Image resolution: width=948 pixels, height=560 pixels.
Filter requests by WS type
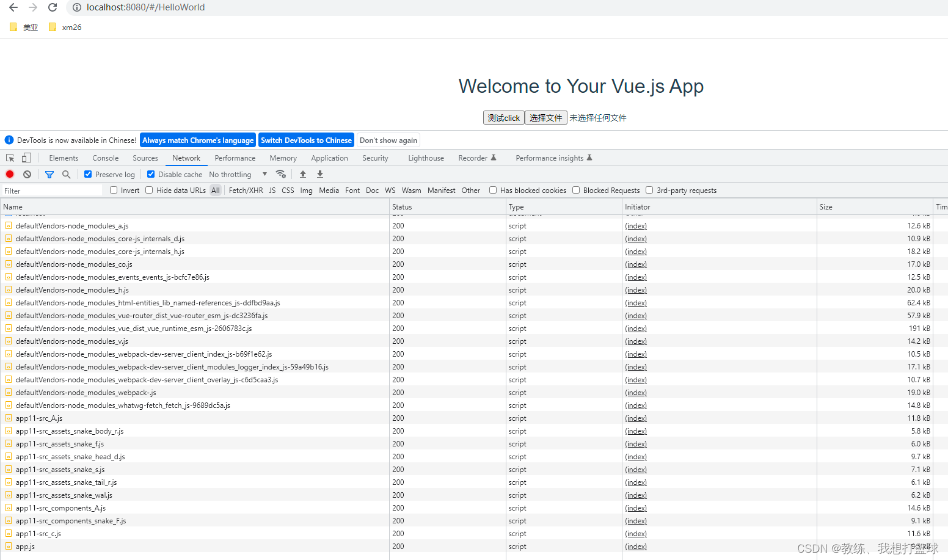click(390, 190)
